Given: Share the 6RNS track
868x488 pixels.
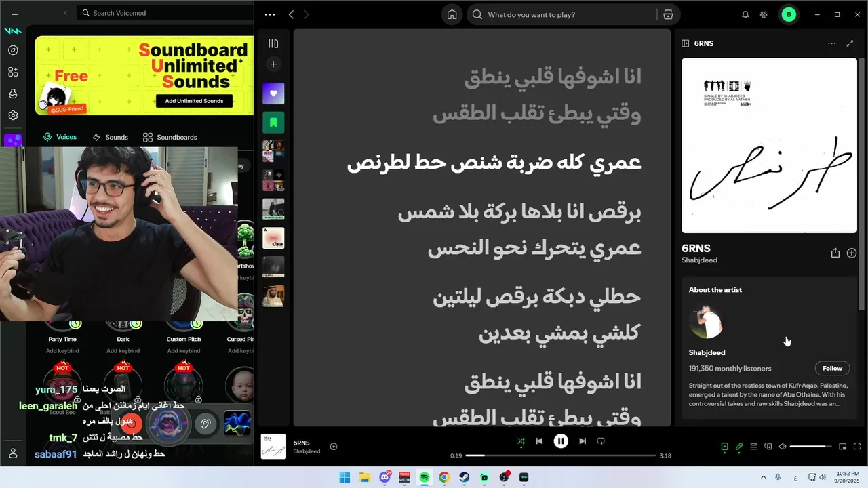Looking at the screenshot, I should tap(835, 253).
